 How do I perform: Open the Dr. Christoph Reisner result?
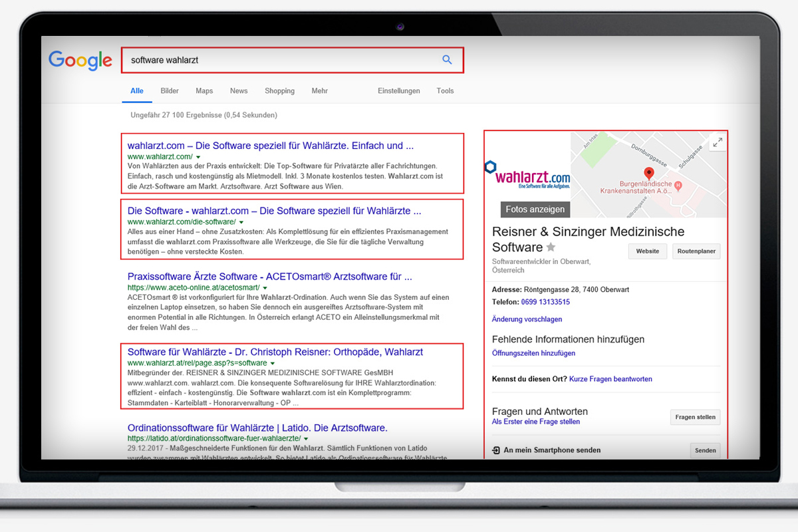[275, 352]
